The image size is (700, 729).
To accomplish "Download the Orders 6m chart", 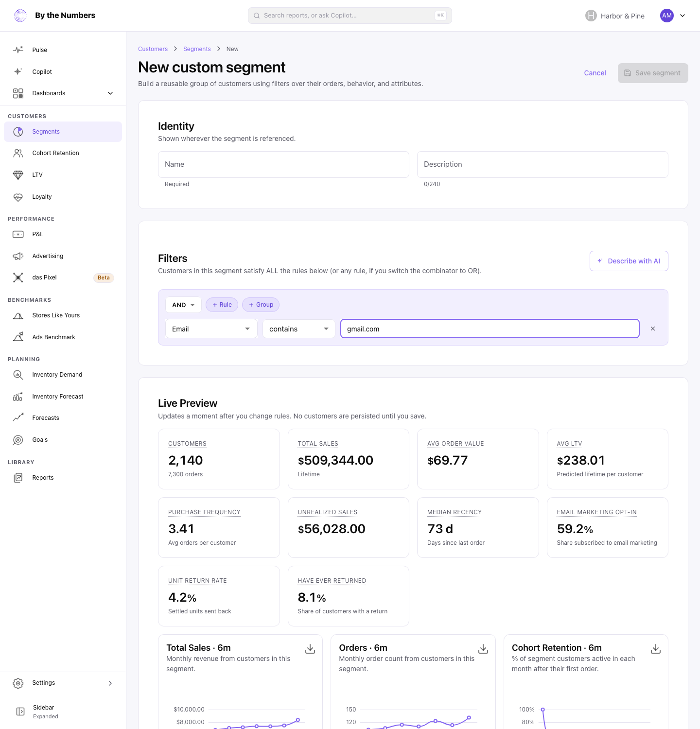I will 483,649.
